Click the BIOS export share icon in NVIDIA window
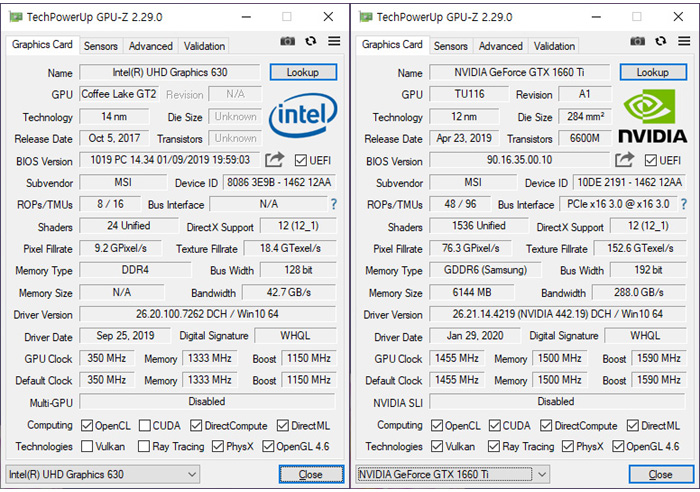Image resolution: width=700 pixels, height=492 pixels. click(625, 159)
